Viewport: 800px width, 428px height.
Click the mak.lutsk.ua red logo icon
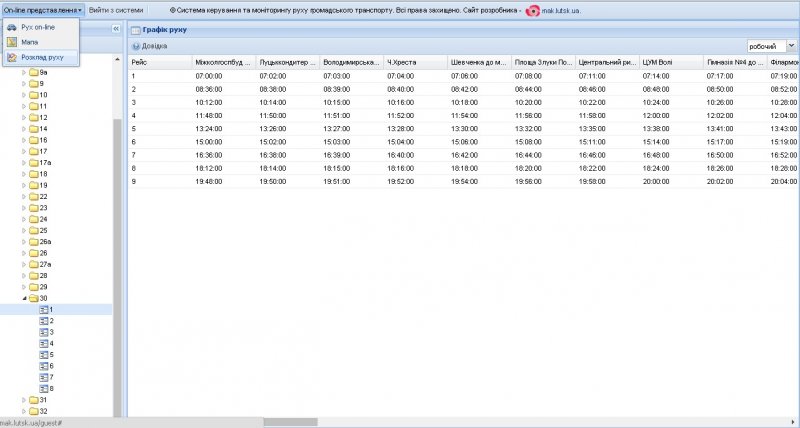[533, 11]
